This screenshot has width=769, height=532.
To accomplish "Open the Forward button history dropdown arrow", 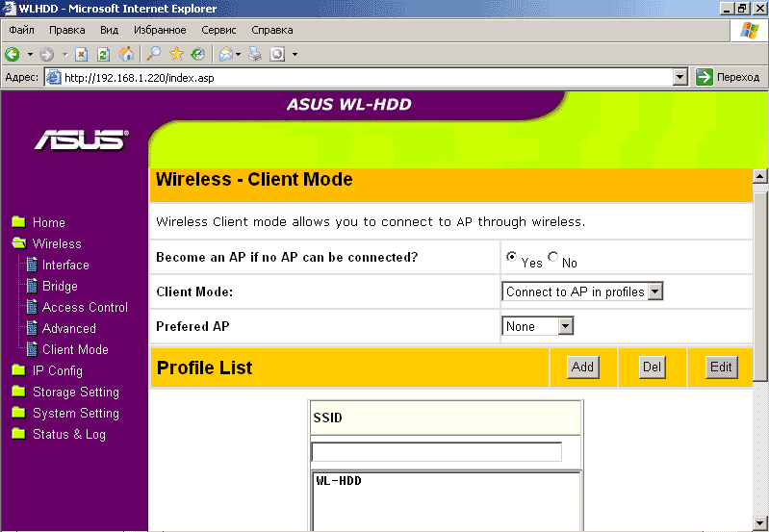I will pos(64,54).
